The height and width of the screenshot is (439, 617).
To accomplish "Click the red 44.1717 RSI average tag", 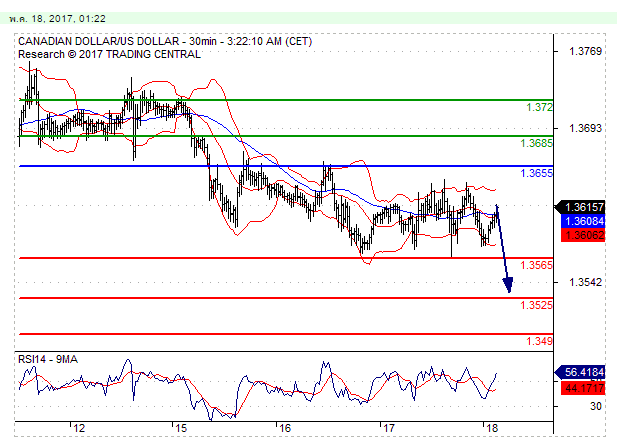I will point(583,388).
